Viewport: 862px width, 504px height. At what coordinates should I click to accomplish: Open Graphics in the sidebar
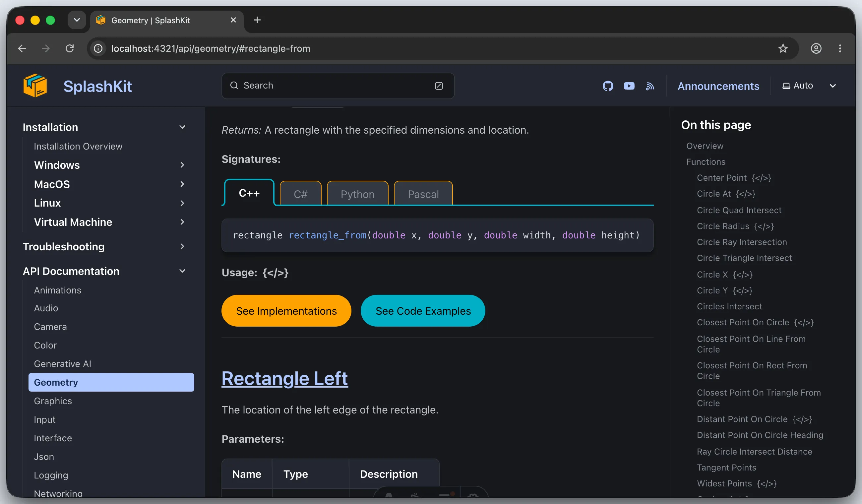pyautogui.click(x=53, y=401)
